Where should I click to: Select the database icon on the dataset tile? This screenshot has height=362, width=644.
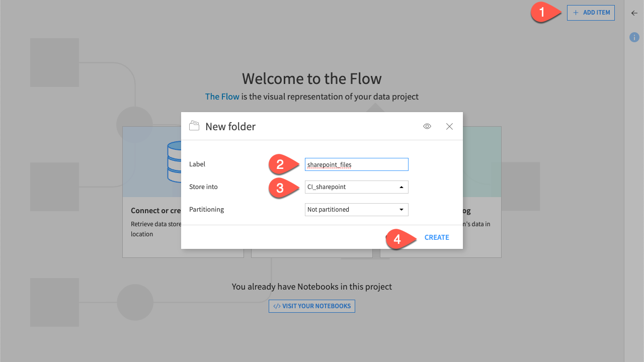click(x=174, y=162)
